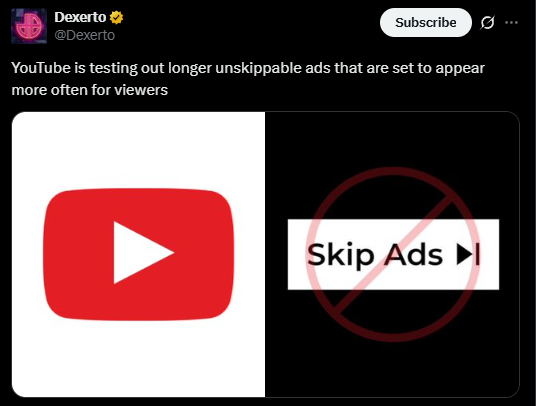Click the white play triangle in YouTube logo
536x406 pixels.
pyautogui.click(x=144, y=253)
